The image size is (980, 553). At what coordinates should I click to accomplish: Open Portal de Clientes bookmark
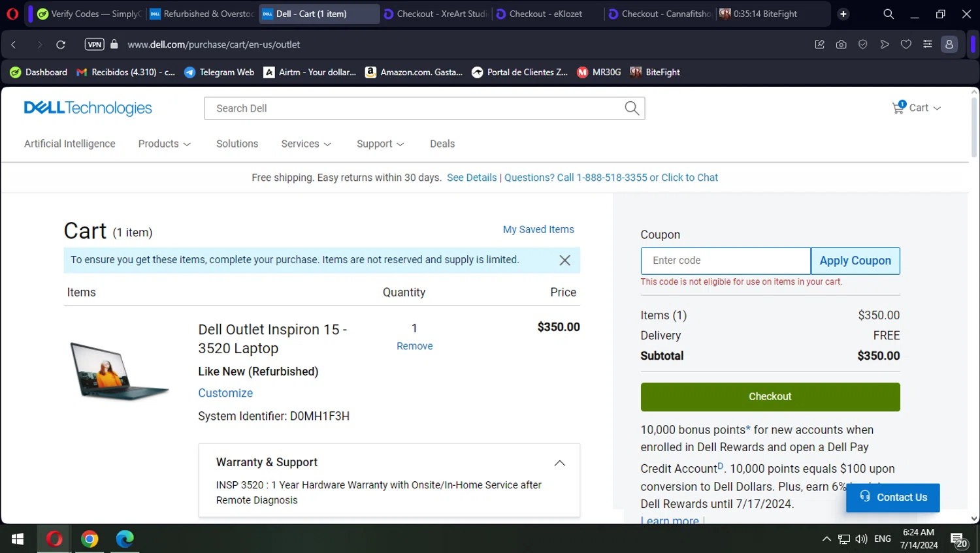(x=520, y=72)
